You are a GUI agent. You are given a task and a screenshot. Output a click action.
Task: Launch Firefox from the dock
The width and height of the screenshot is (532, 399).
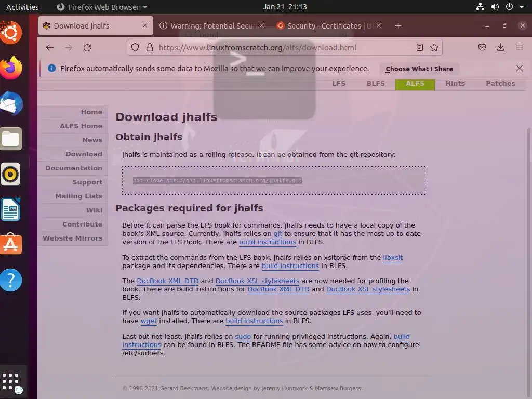point(11,68)
